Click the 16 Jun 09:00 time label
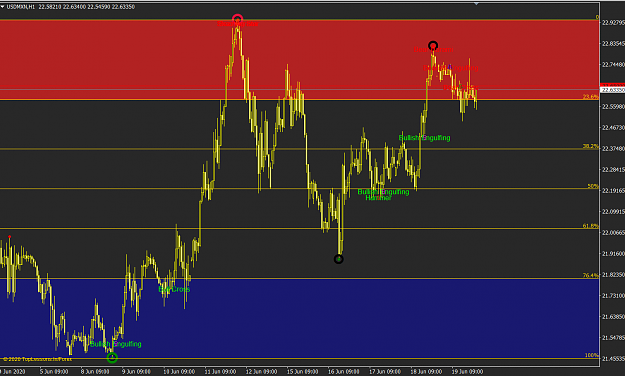Screen dimensions: 625x376 344,372
